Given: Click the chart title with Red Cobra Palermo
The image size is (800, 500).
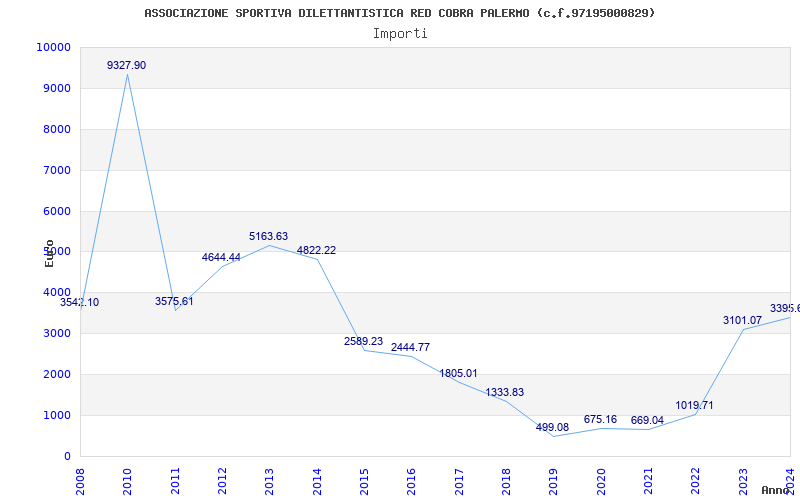Looking at the screenshot, I should tap(399, 13).
